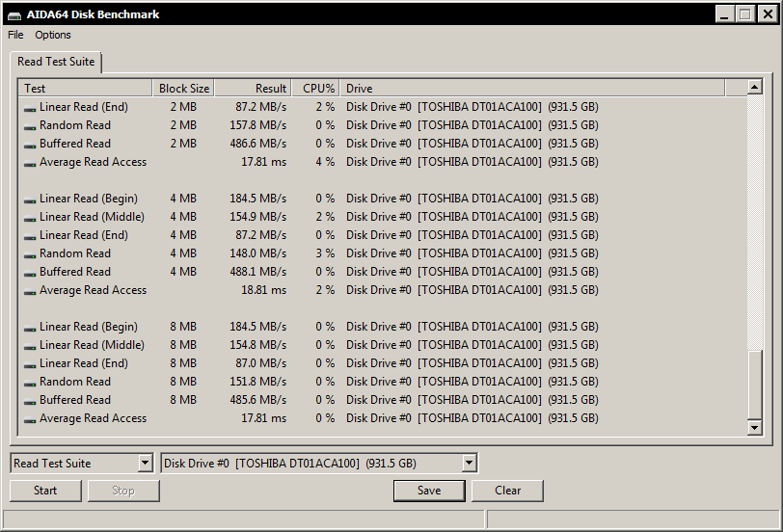
Task: Select Random Read 4 MB test name
Action: pos(75,253)
